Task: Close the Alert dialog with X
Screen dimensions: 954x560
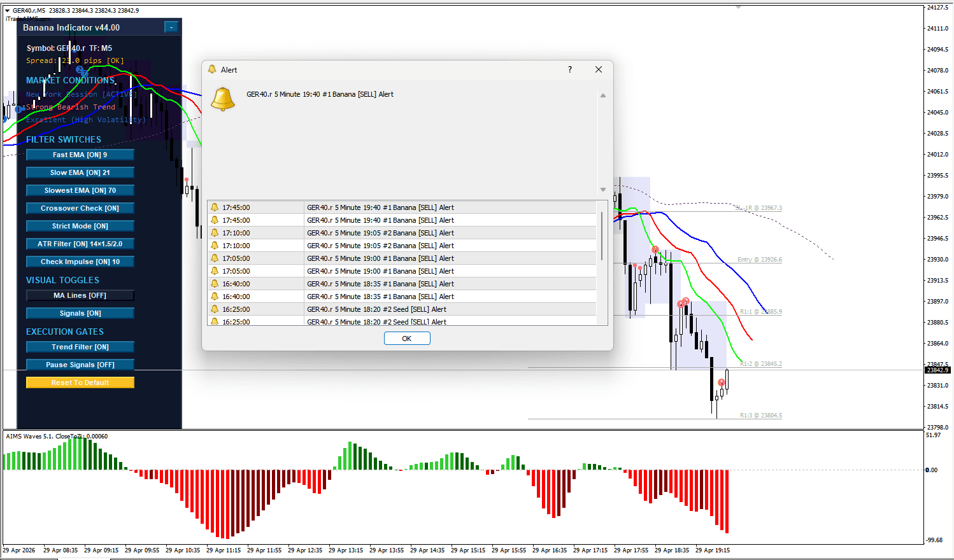Action: [599, 69]
